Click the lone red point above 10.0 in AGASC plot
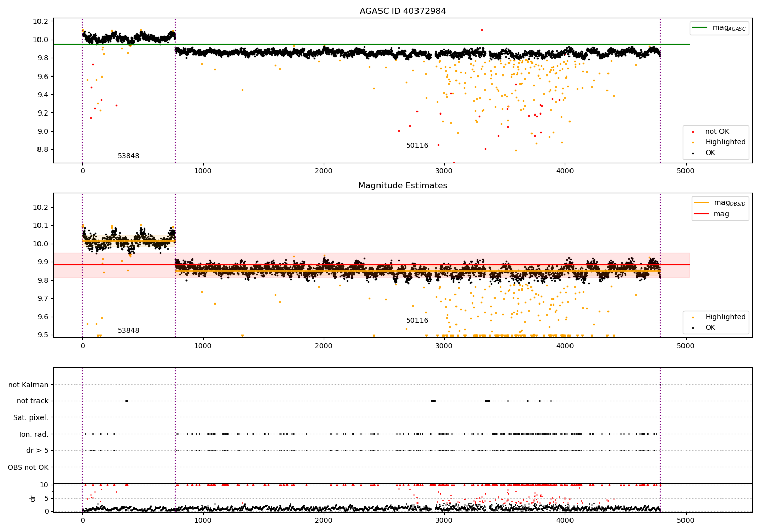 482,30
